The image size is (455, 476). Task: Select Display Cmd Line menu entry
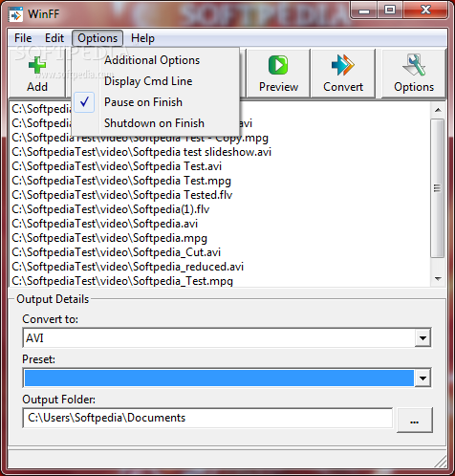click(x=148, y=81)
